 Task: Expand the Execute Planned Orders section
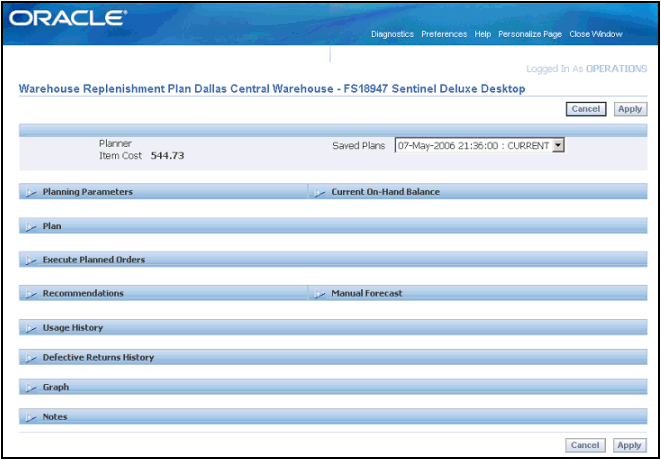pos(32,260)
